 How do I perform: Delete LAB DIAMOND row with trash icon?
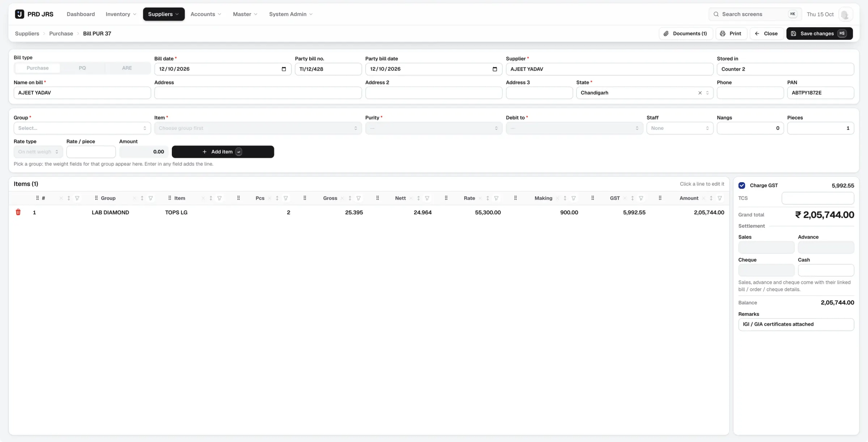click(x=18, y=212)
